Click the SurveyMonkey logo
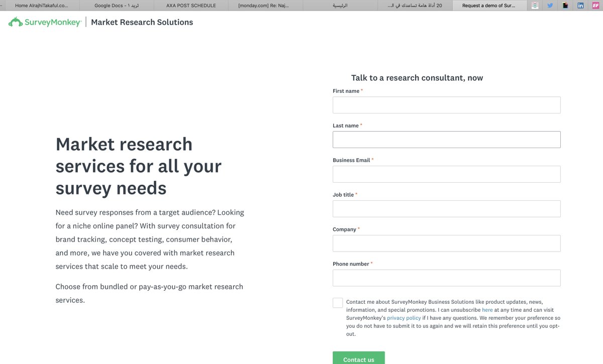 pyautogui.click(x=45, y=22)
